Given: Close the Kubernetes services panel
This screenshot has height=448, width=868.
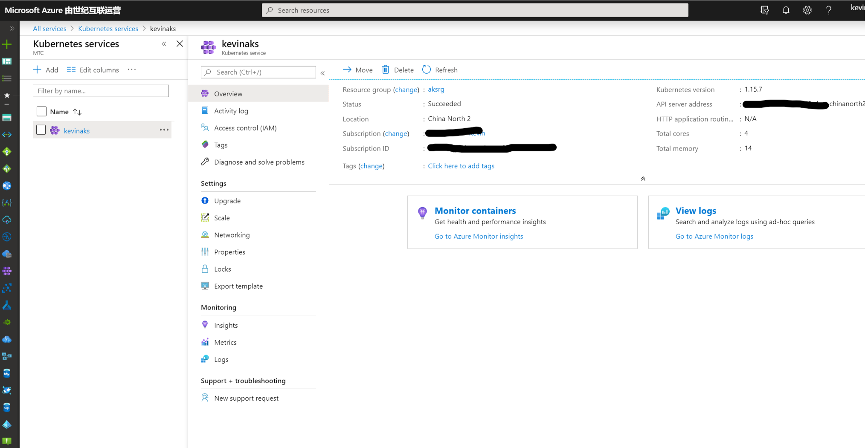Looking at the screenshot, I should click(x=180, y=44).
